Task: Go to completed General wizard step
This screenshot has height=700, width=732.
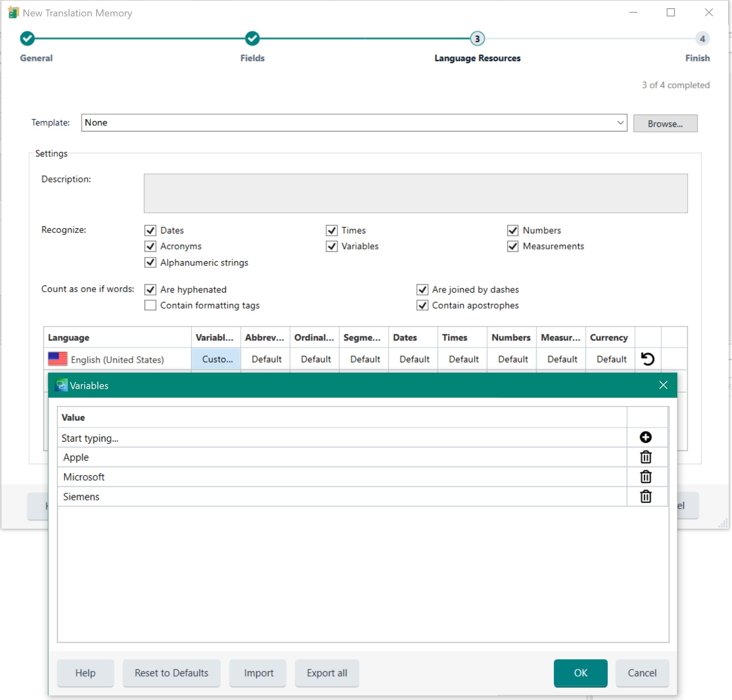Action: [x=27, y=39]
